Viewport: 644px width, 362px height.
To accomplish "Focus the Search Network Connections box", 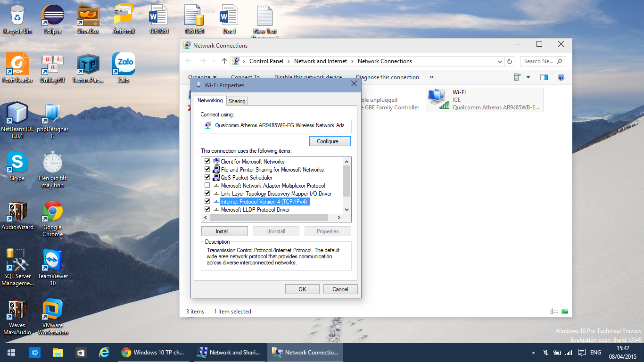I will point(543,61).
